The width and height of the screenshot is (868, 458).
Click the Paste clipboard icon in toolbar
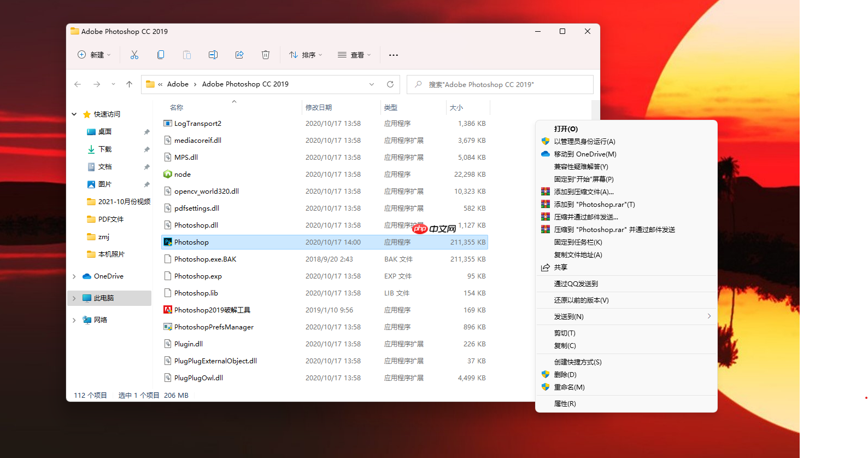(187, 55)
